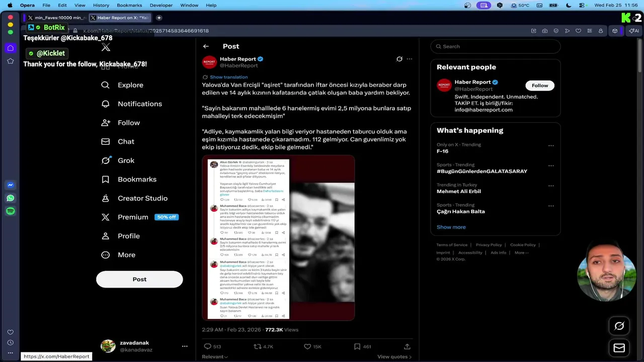Open the floating messages envelope button
This screenshot has height=362, width=644.
[619, 348]
